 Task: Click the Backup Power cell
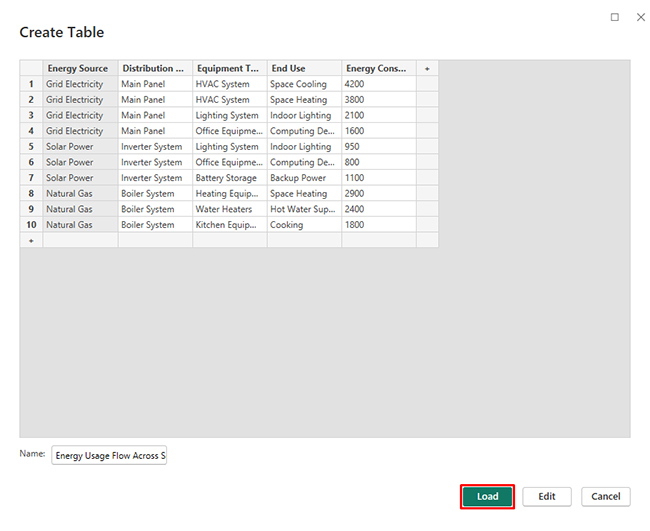coord(304,178)
